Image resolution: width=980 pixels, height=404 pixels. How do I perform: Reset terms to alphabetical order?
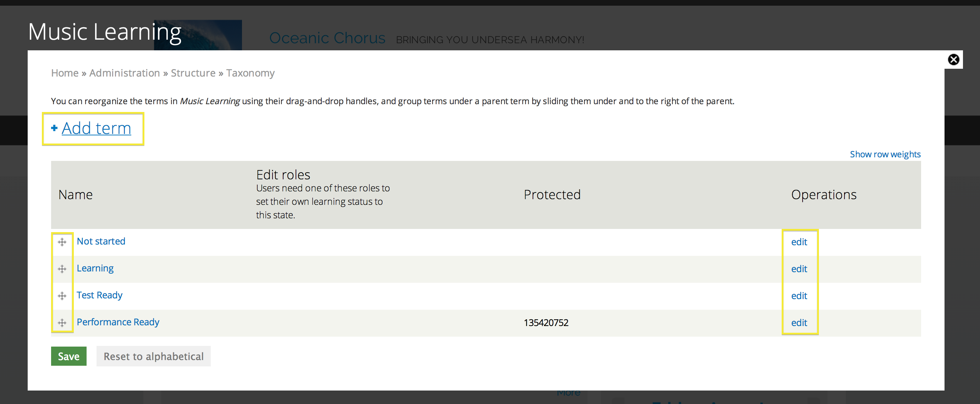154,357
